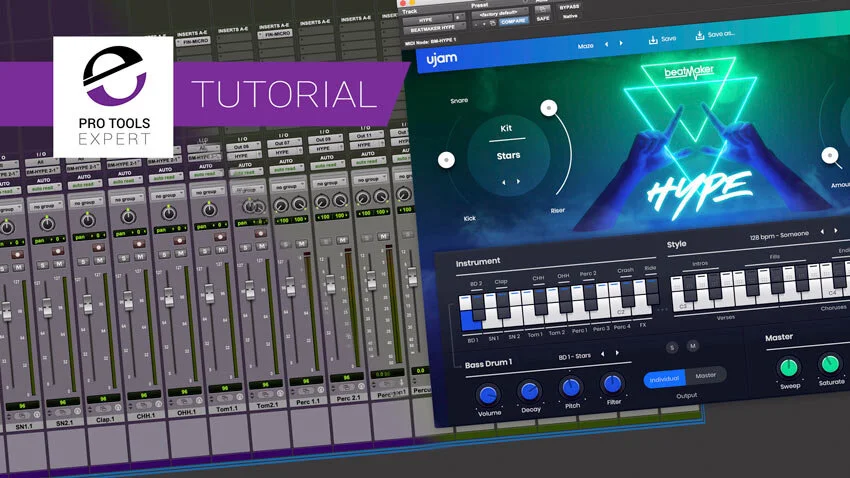
Task: Click the Kick/Snare handle left of Kit dial
Action: point(446,160)
